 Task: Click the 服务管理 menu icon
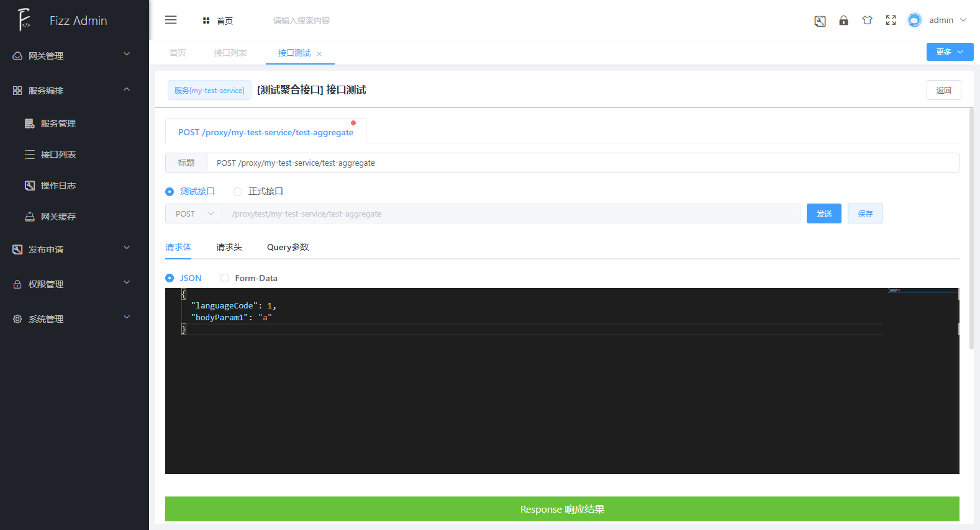(x=30, y=124)
